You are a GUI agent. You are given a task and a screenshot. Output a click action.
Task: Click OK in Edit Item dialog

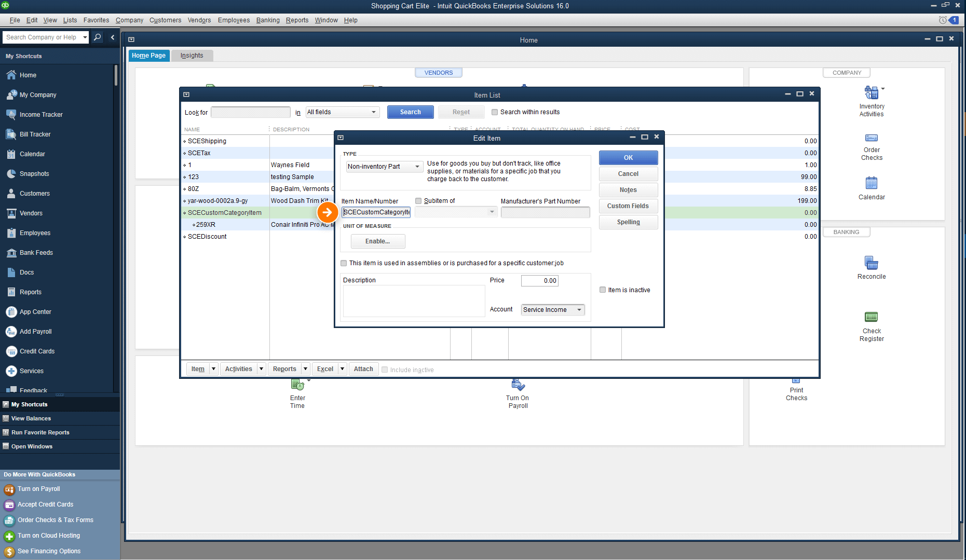[628, 158]
